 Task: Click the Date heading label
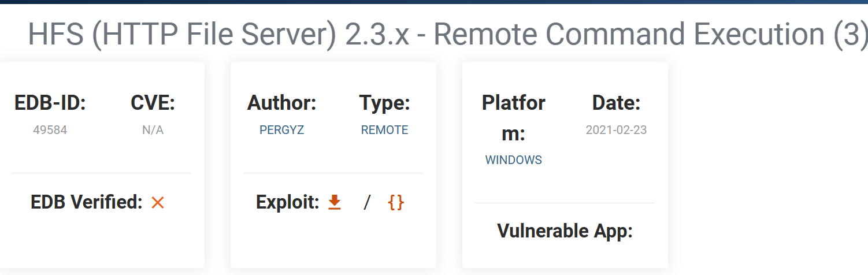click(x=616, y=103)
